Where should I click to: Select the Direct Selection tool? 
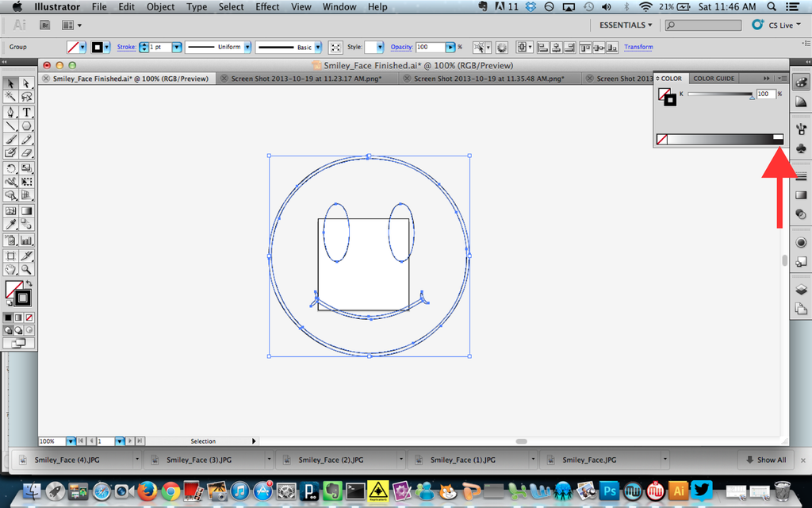click(26, 83)
